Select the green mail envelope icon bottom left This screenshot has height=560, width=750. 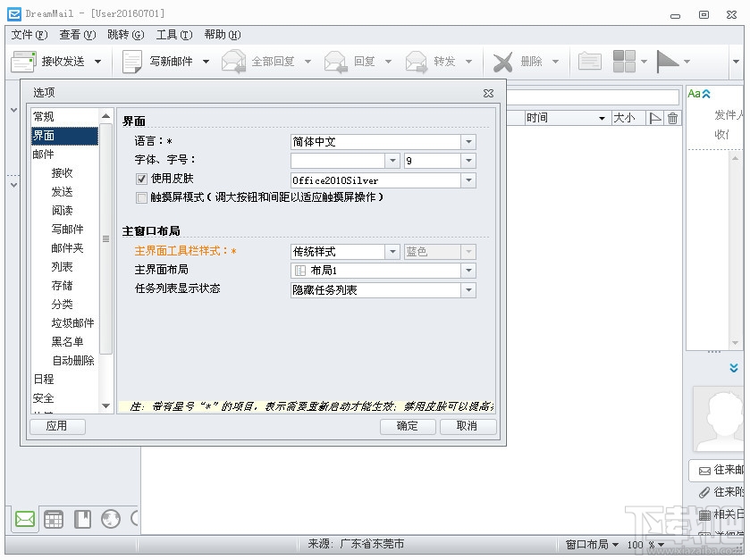pyautogui.click(x=23, y=518)
